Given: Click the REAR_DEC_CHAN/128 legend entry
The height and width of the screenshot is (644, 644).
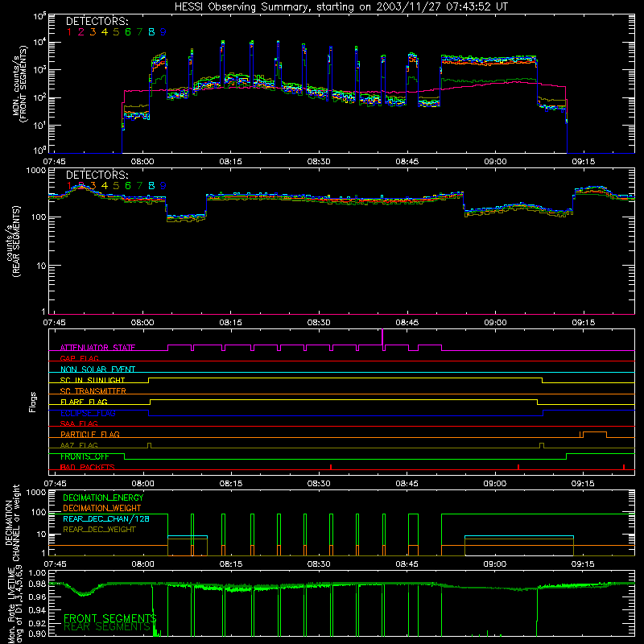Looking at the screenshot, I should pos(106,518).
